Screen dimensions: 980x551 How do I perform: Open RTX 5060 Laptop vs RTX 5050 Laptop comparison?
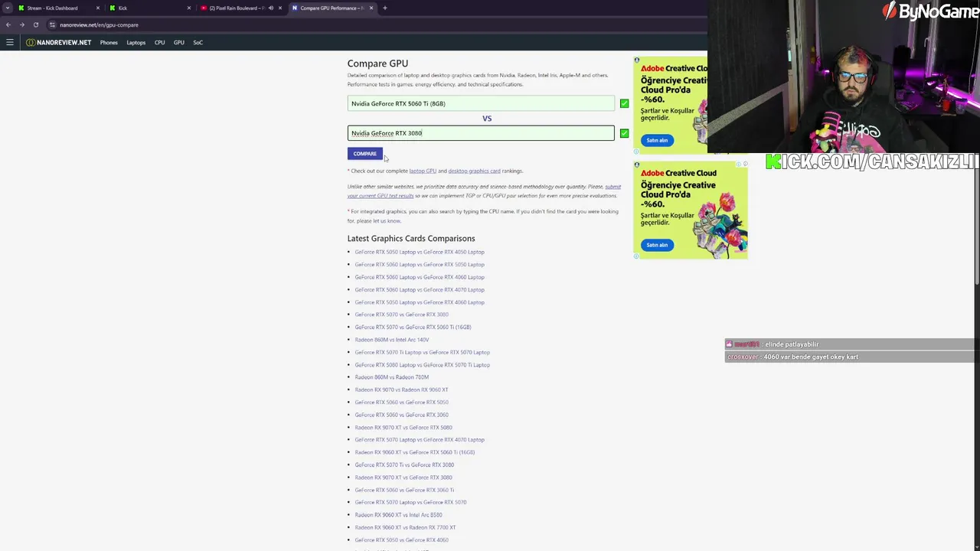pyautogui.click(x=420, y=264)
